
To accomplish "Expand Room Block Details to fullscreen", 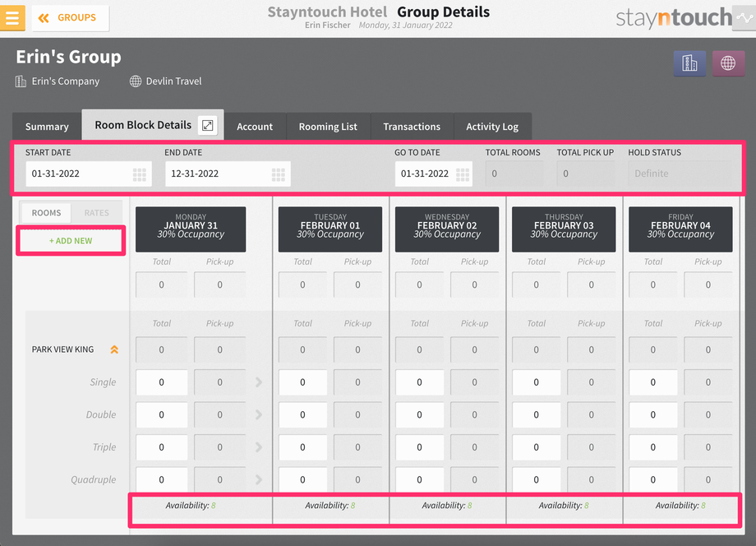I will (208, 126).
